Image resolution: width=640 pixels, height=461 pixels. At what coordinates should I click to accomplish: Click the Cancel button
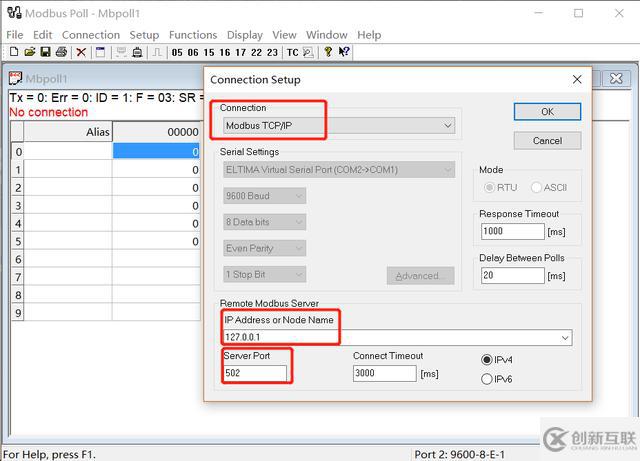(547, 141)
